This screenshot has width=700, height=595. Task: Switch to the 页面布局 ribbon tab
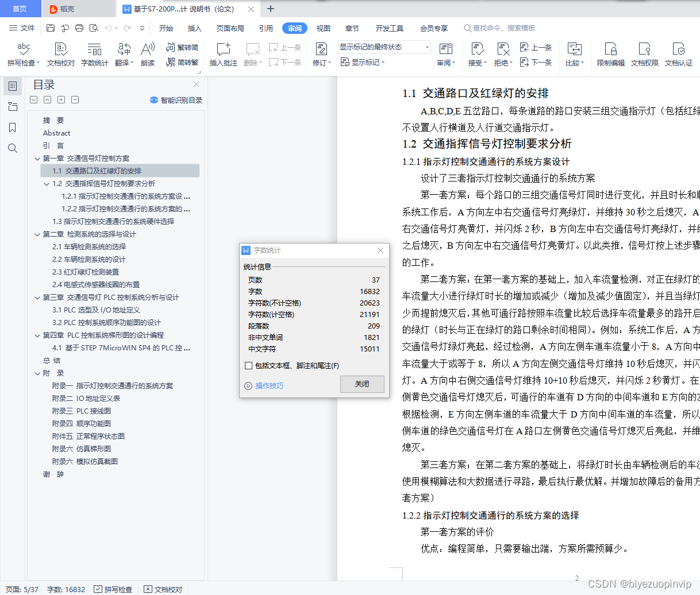tap(230, 28)
